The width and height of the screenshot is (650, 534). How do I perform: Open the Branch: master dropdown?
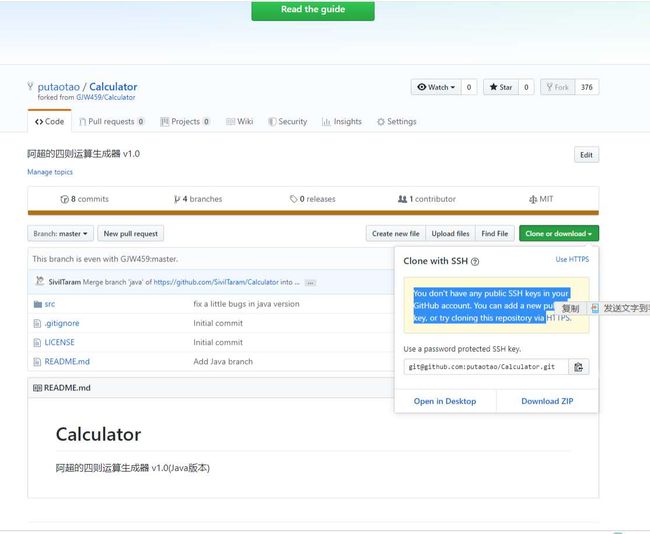[61, 233]
